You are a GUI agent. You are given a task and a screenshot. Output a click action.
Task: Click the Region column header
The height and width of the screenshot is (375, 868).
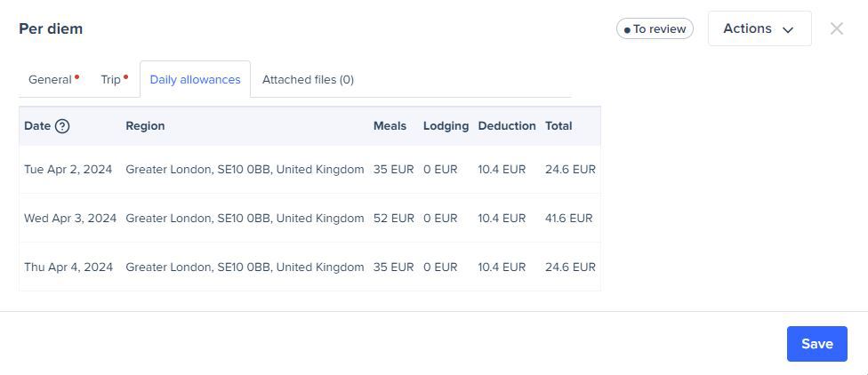145,126
